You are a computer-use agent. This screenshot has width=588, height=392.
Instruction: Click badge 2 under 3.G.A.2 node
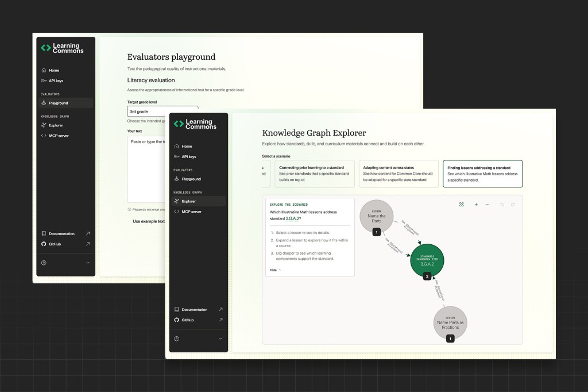tap(427, 276)
